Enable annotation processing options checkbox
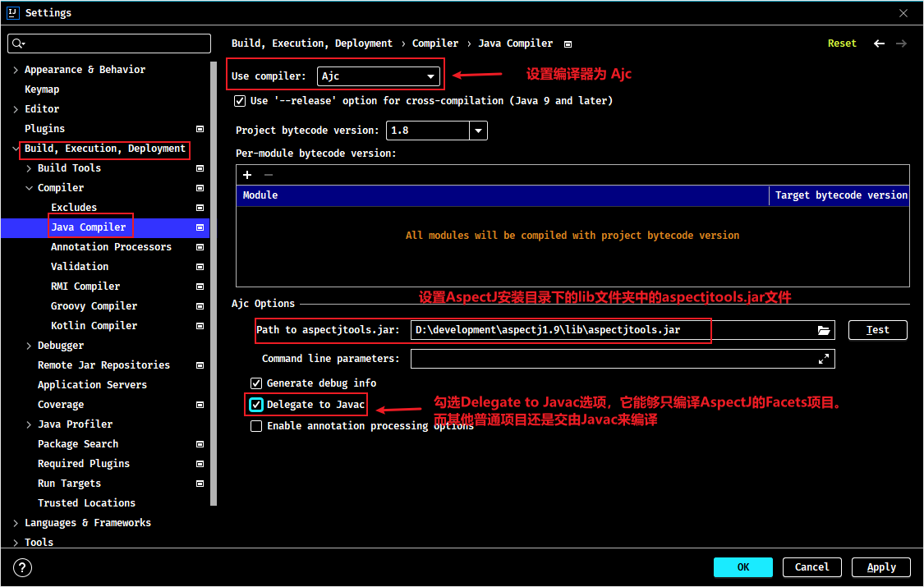The height and width of the screenshot is (587, 924). pos(256,426)
